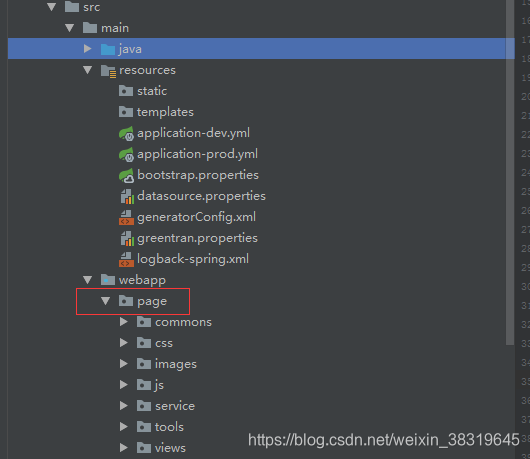Expand the tools folder arrow
Image resolution: width=530 pixels, height=459 pixels.
click(124, 427)
